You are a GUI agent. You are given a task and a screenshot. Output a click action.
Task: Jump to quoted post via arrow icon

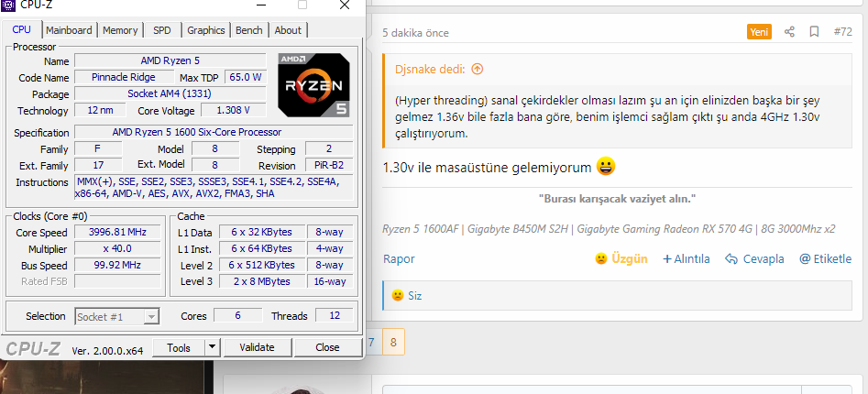[x=478, y=69]
